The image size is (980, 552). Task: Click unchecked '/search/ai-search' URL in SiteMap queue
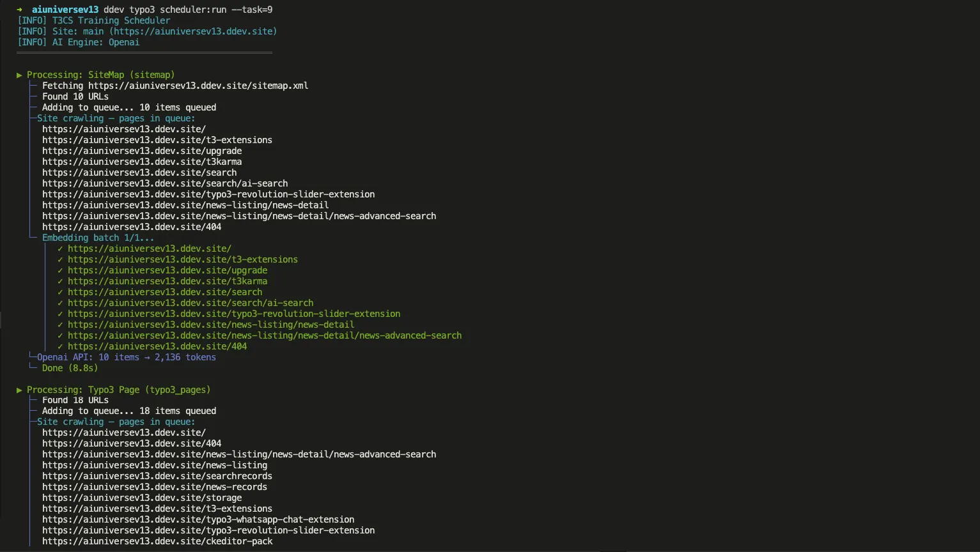pyautogui.click(x=165, y=183)
